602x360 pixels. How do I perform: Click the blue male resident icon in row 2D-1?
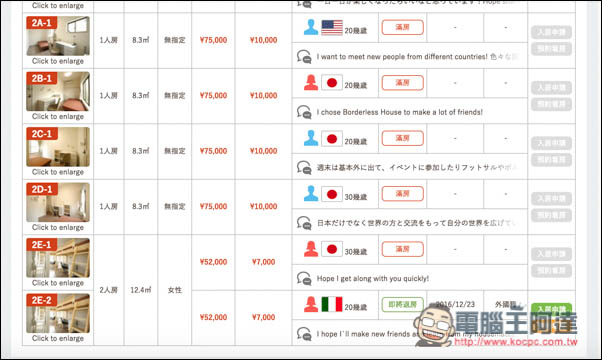(x=311, y=194)
